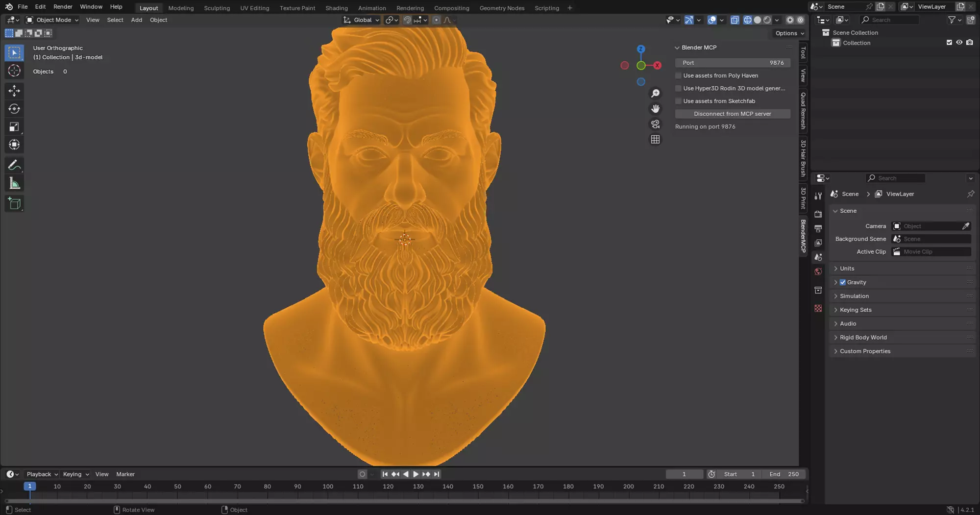Disable Collection in renders camera icon
Viewport: 980px width, 515px height.
(x=969, y=43)
